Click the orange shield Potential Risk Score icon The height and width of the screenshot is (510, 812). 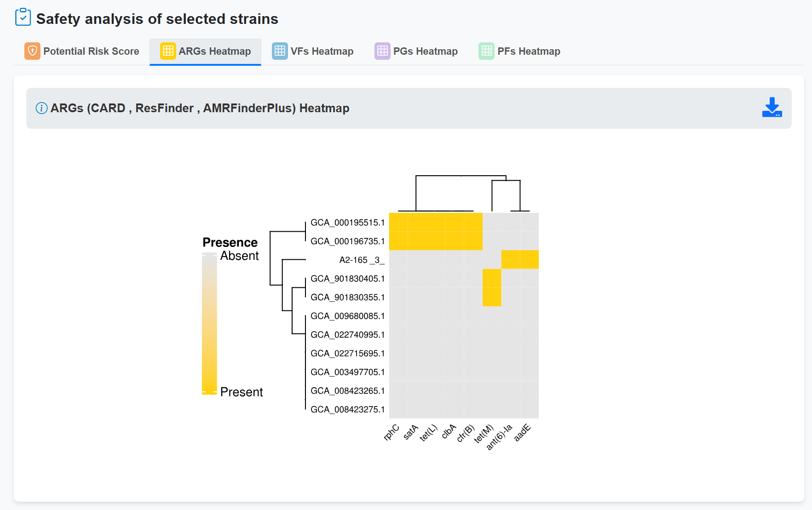coord(32,51)
